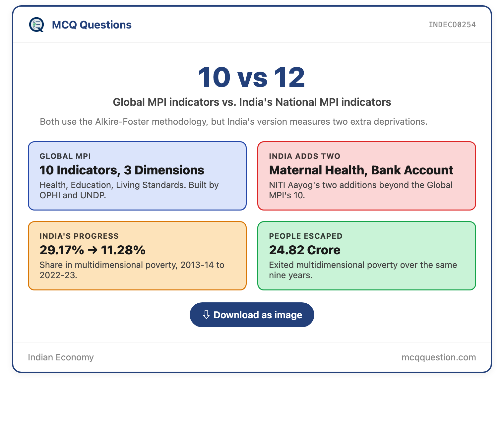This screenshot has width=504, height=431.
Task: Click the mcqquestion.com footer link
Action: (439, 357)
